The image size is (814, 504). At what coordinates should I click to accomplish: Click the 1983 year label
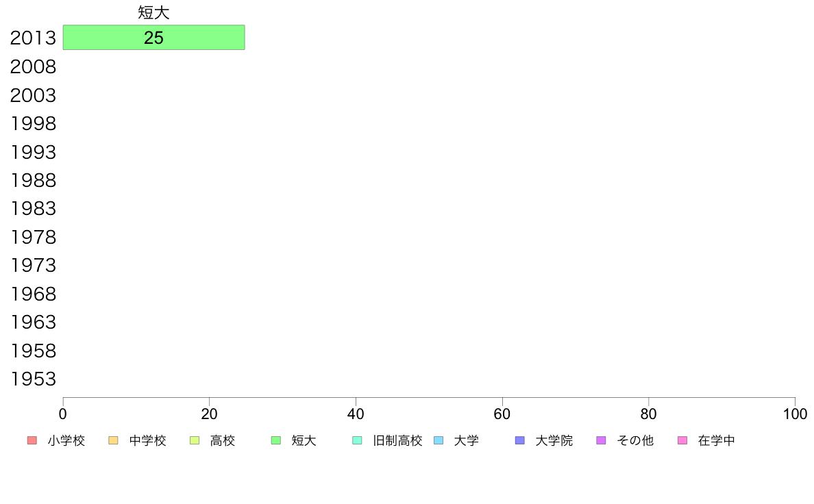pos(33,209)
